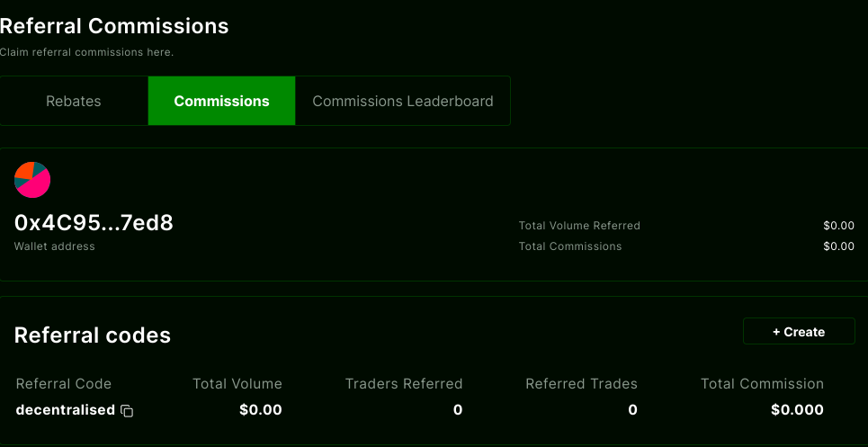
Task: Click the Total Commissions label
Action: (x=569, y=246)
